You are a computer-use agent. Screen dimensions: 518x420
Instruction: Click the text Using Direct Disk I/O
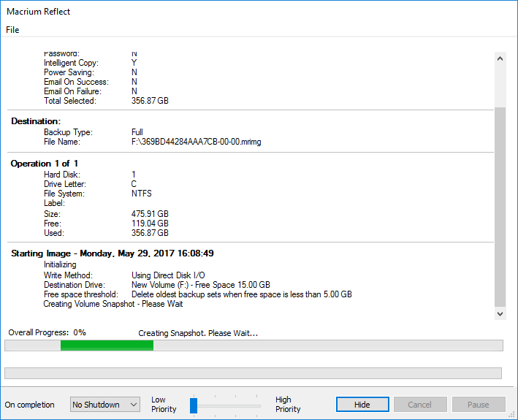coord(168,275)
